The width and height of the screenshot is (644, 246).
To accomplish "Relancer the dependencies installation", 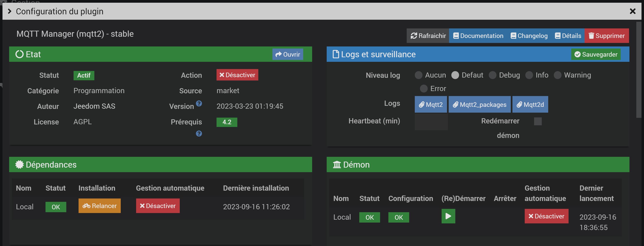I will [100, 206].
